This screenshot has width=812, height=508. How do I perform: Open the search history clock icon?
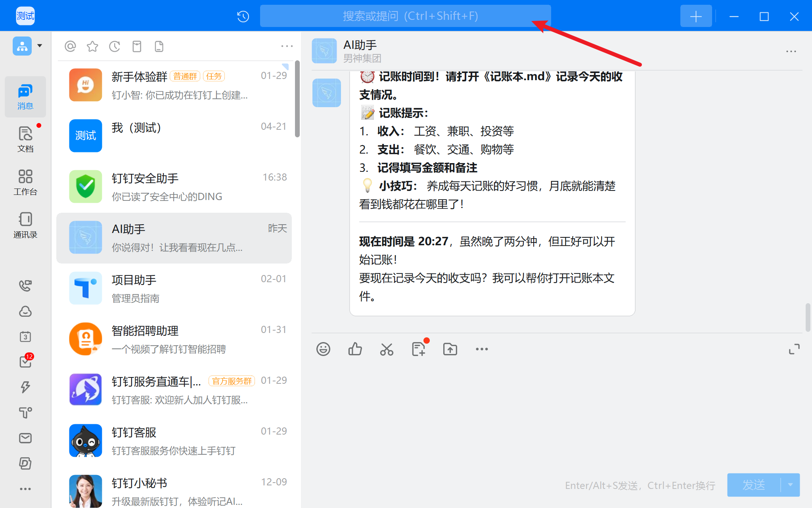[x=243, y=16]
